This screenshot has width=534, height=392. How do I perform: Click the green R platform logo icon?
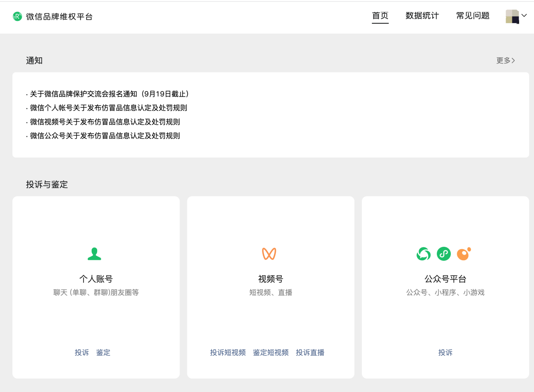[x=17, y=17]
